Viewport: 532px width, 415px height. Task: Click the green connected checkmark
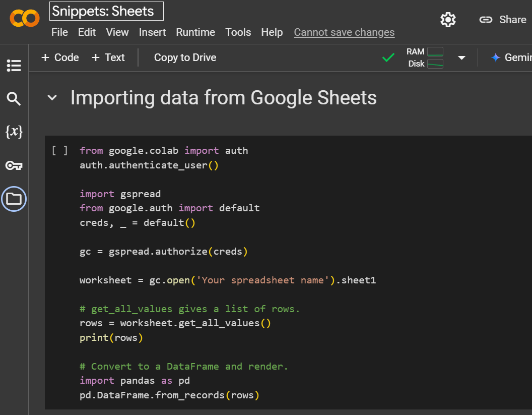click(x=388, y=57)
